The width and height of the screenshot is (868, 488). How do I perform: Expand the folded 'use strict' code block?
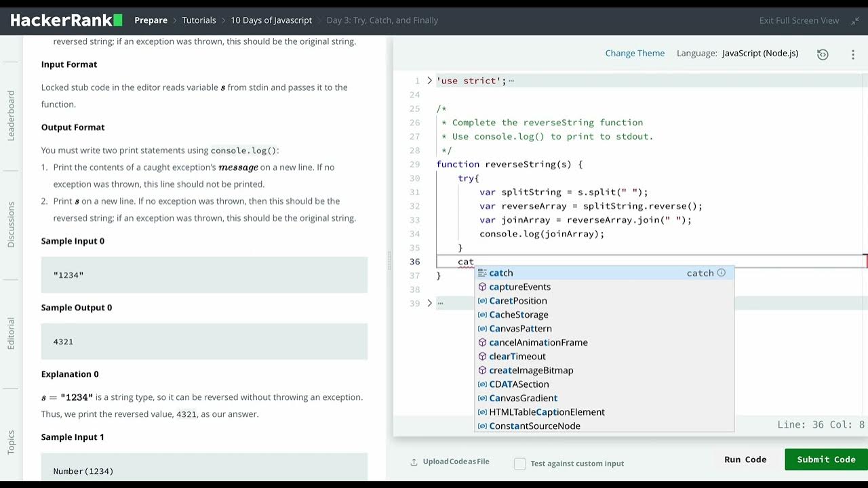point(429,81)
